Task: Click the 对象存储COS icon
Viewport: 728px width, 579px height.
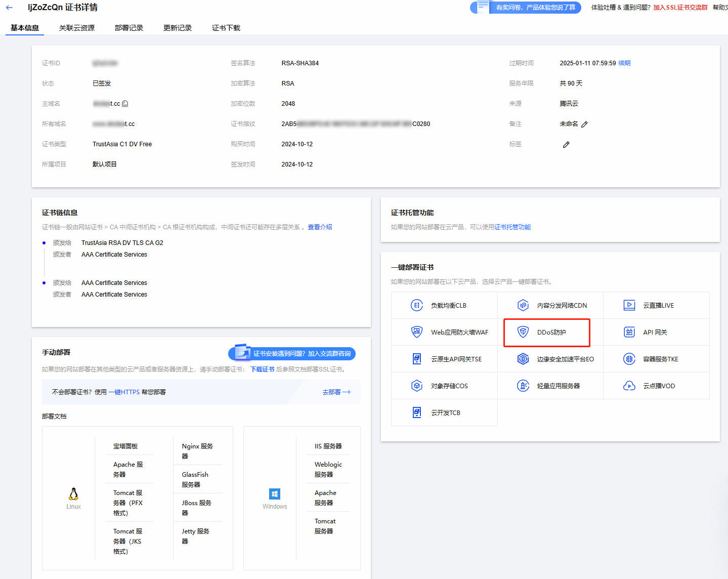Action: (417, 386)
